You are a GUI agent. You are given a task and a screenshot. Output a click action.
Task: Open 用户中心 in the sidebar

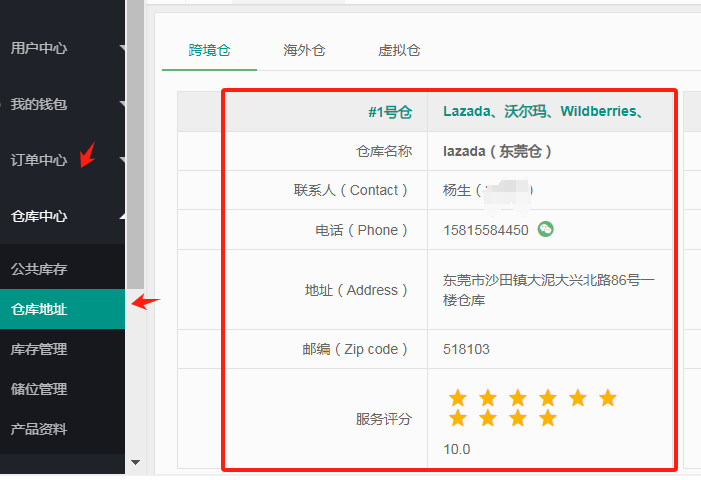point(39,48)
